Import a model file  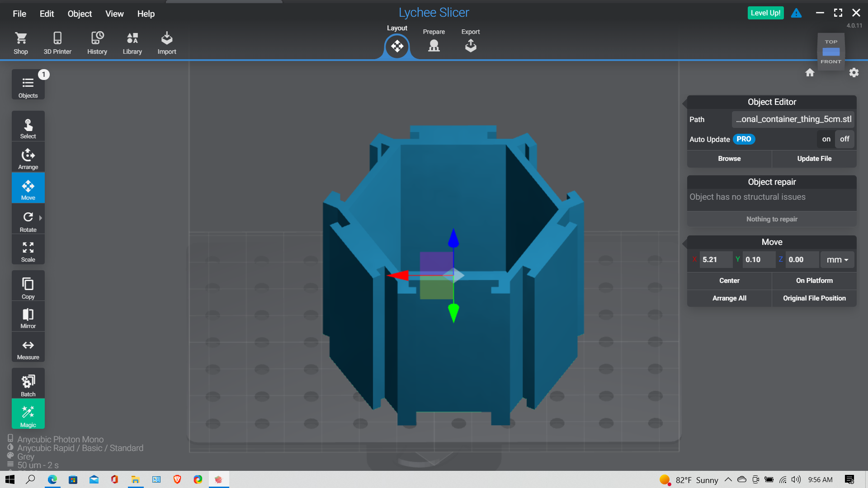click(167, 43)
